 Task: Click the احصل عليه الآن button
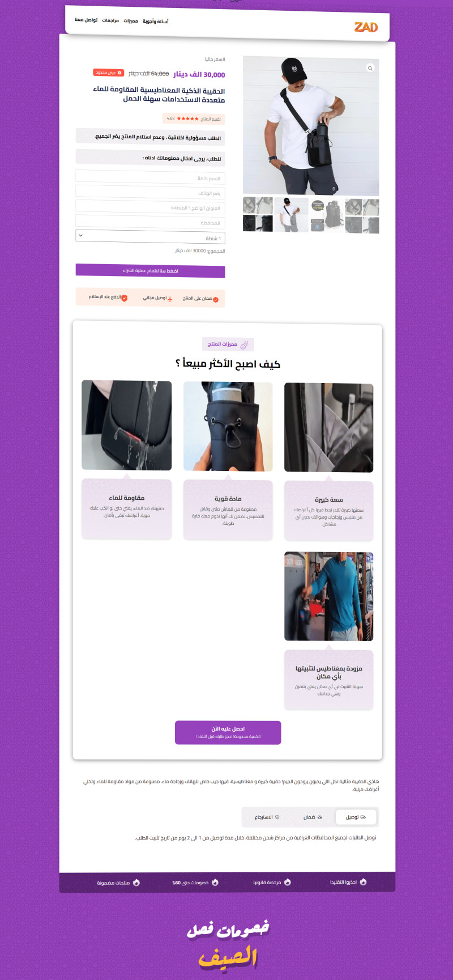(x=228, y=732)
